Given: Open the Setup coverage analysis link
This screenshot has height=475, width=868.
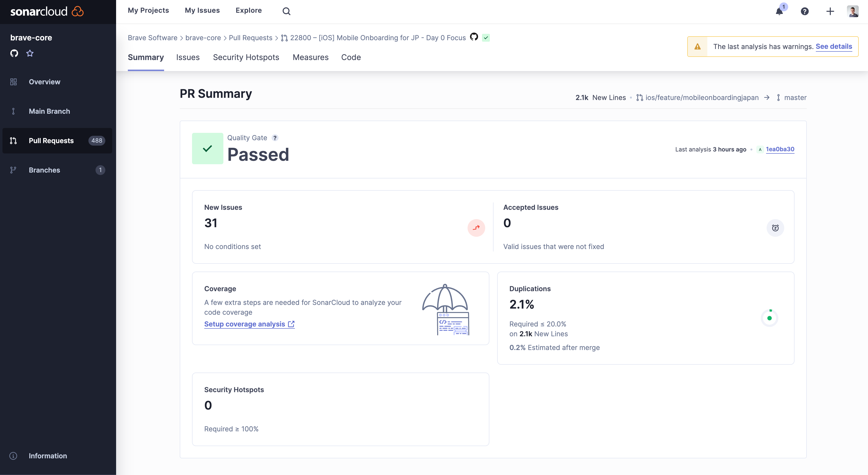Looking at the screenshot, I should tap(245, 324).
